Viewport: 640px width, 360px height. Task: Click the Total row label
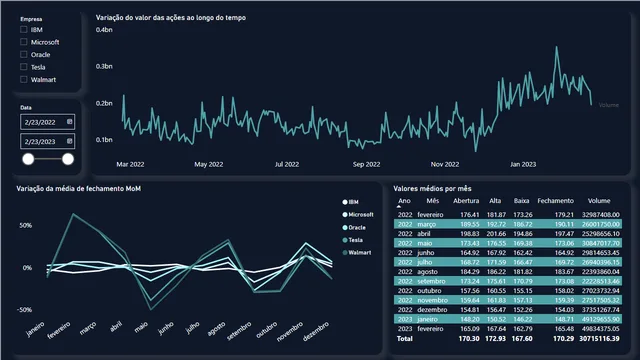[x=405, y=338]
